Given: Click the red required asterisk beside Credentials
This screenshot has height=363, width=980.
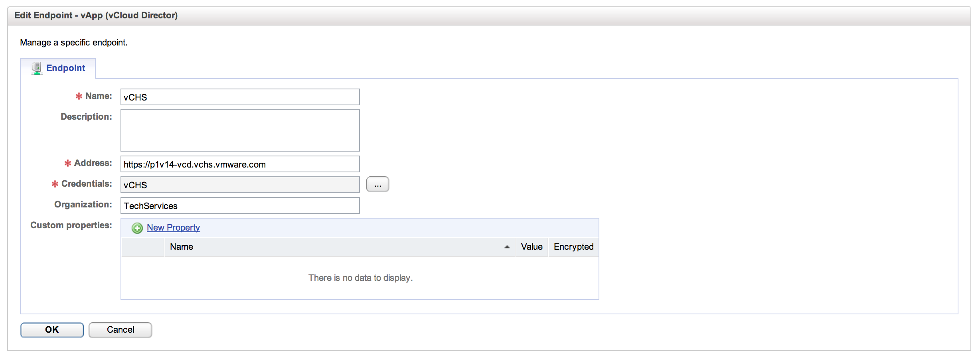Looking at the screenshot, I should [55, 184].
